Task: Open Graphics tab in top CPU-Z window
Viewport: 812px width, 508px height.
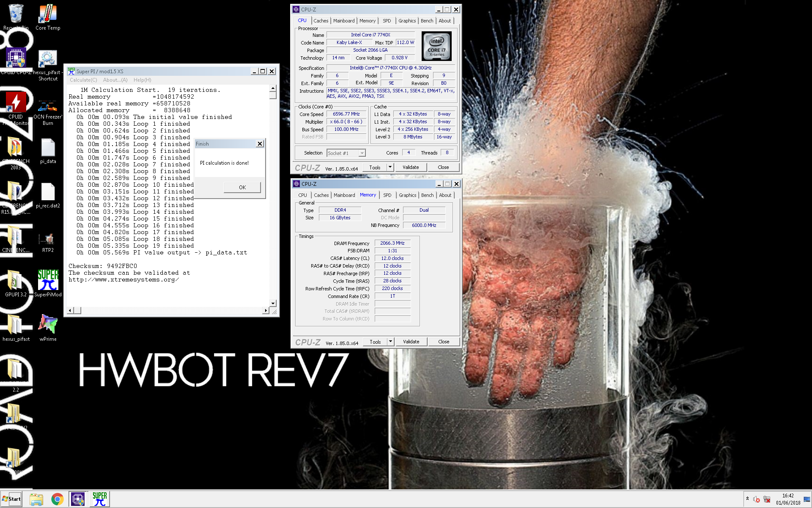Action: click(407, 21)
